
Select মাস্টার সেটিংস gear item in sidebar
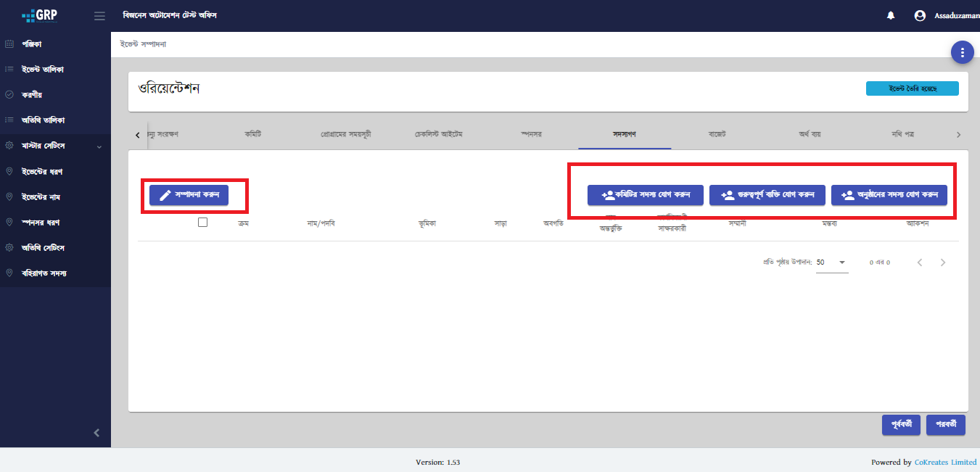point(44,146)
